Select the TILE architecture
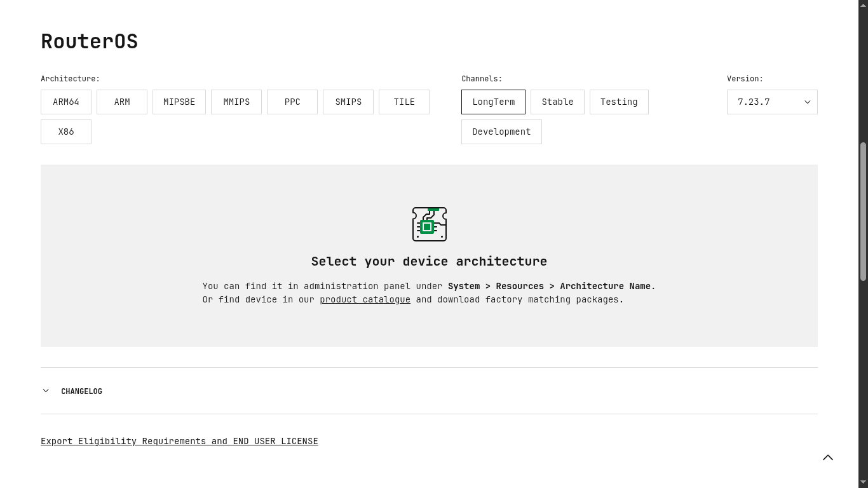The height and width of the screenshot is (488, 868). pos(404,102)
